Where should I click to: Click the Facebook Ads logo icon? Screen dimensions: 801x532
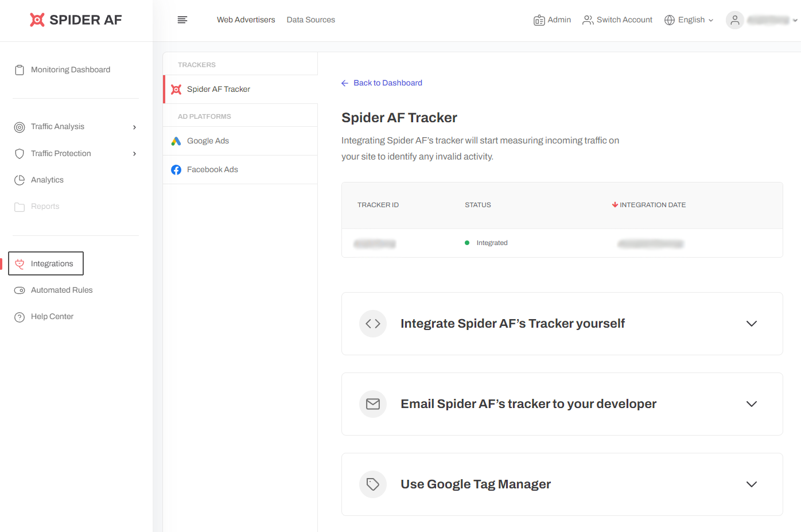coord(176,170)
